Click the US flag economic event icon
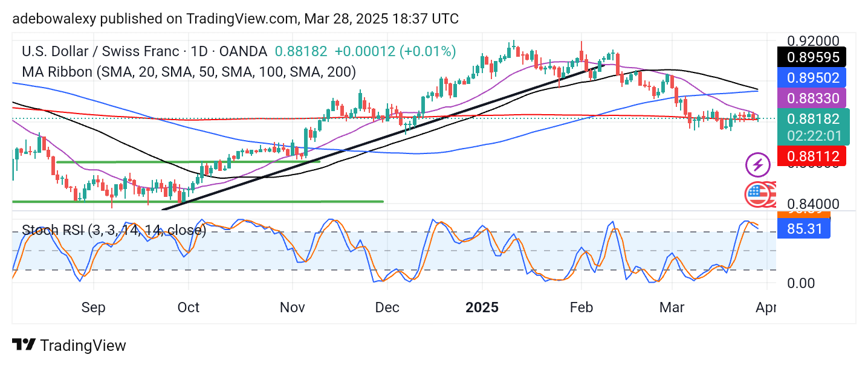 756,194
